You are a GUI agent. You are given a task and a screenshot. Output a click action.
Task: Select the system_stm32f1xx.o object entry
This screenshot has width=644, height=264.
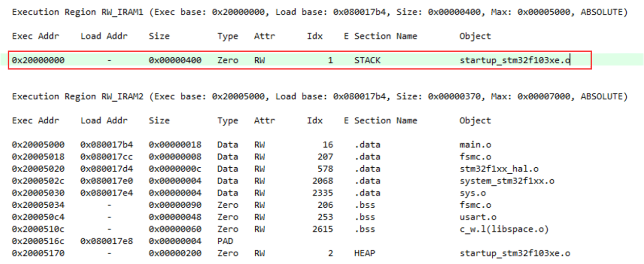click(x=507, y=181)
